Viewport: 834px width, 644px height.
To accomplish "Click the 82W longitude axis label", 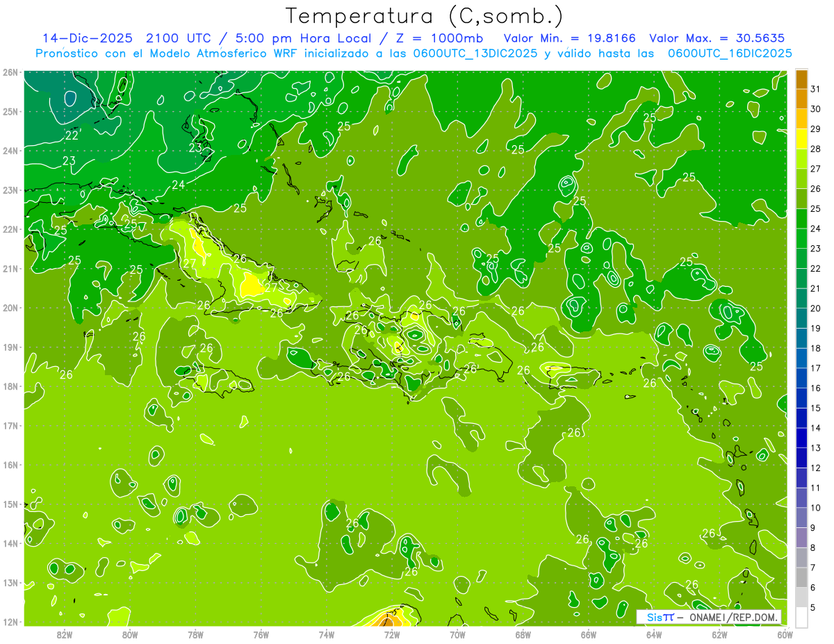I will coord(65,634).
